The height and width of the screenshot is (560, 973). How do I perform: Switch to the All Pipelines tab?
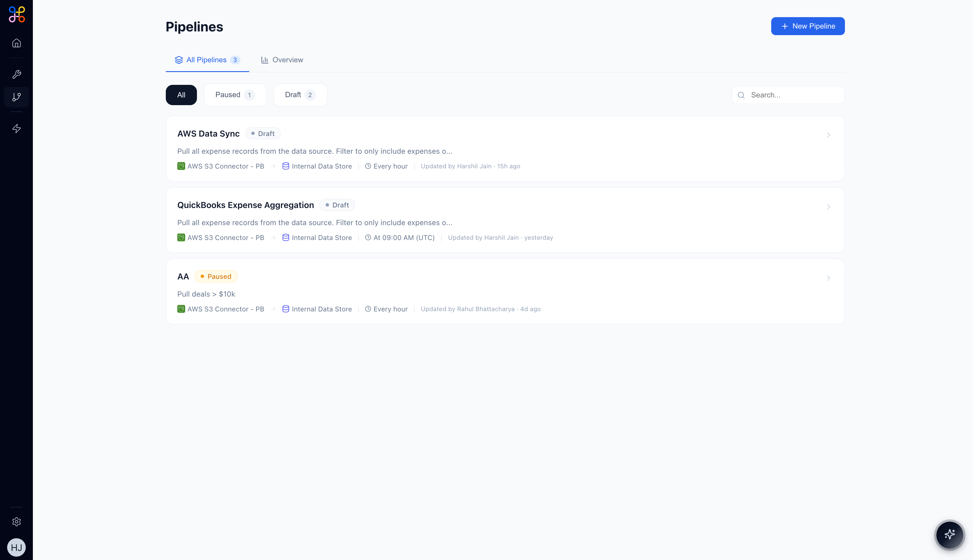coord(207,60)
